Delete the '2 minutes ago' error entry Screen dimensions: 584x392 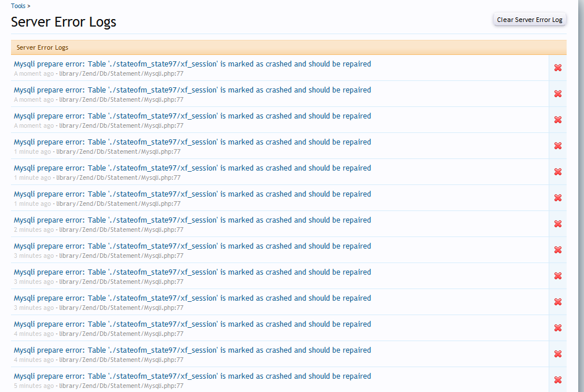point(557,224)
